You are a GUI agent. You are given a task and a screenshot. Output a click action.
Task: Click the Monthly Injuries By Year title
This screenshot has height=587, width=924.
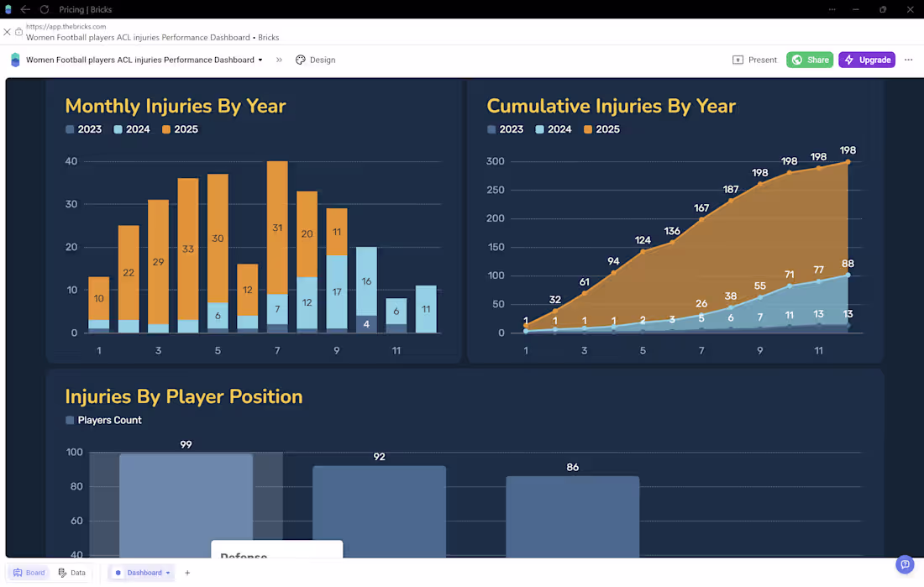[175, 106]
